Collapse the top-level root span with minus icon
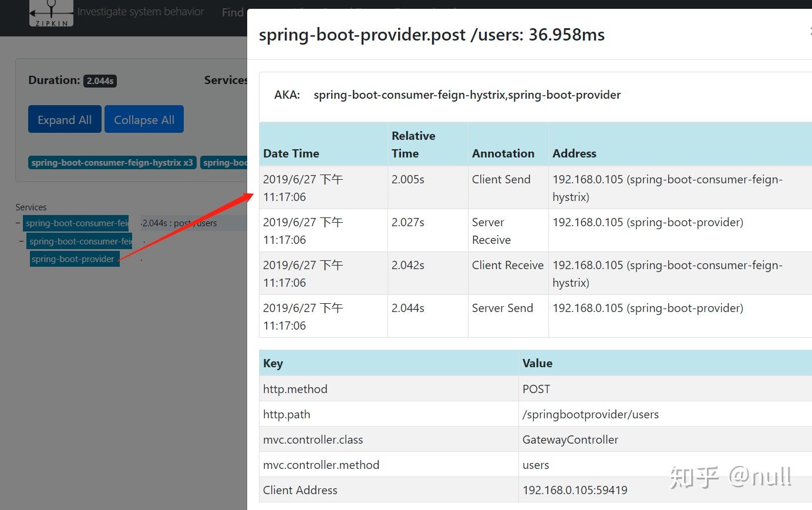 [x=18, y=223]
